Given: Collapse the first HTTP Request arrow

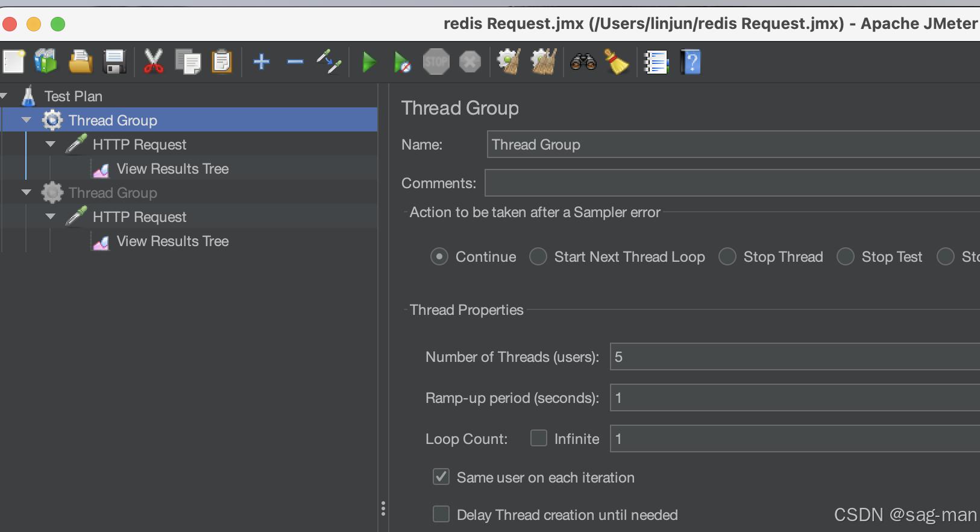Looking at the screenshot, I should [51, 144].
